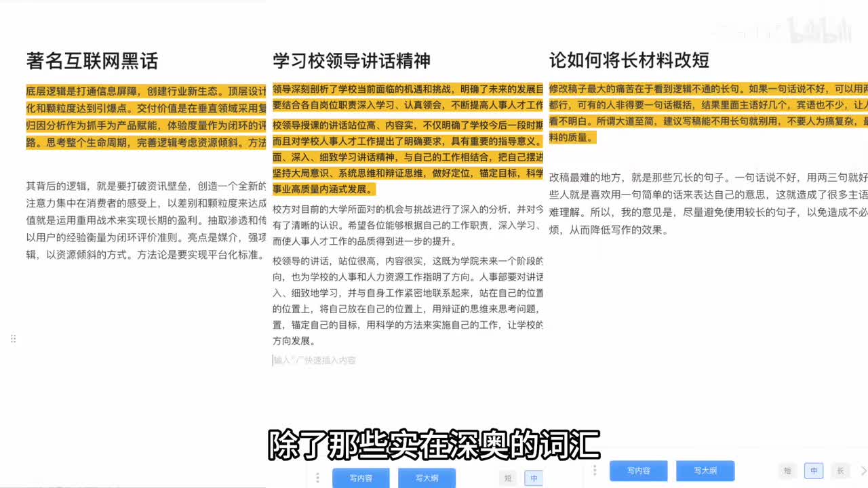The image size is (868, 488).
Task: Click the drag handle in the left document margin
Action: [x=13, y=339]
